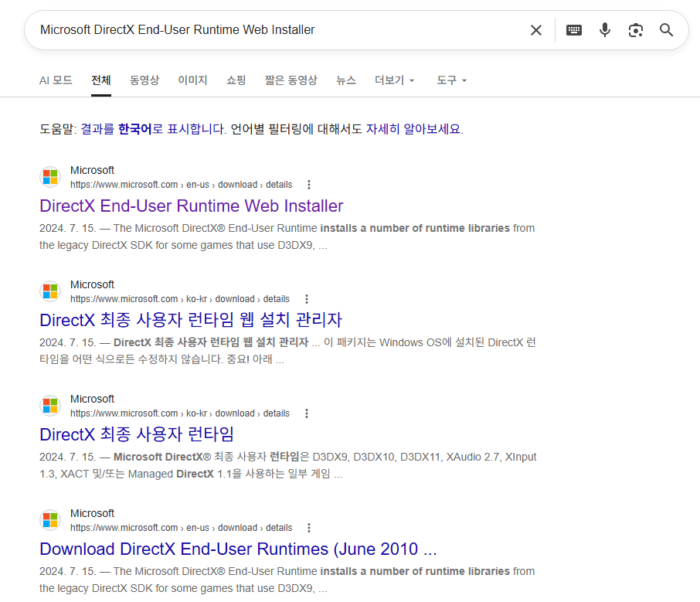This screenshot has width=700, height=602.
Task: Click en-us URL above Download DirectX End-User Runtimes title
Action: 182,527
